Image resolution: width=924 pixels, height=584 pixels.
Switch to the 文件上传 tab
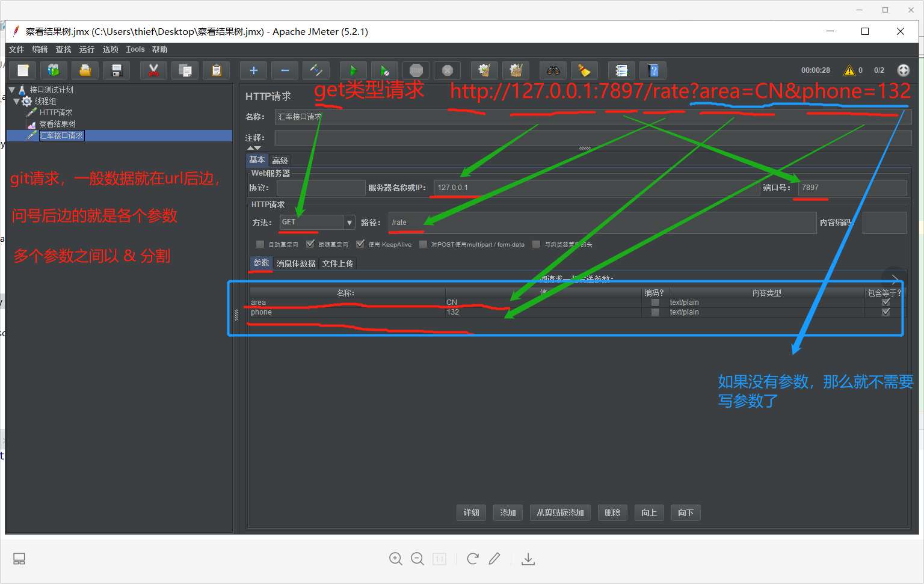click(337, 263)
